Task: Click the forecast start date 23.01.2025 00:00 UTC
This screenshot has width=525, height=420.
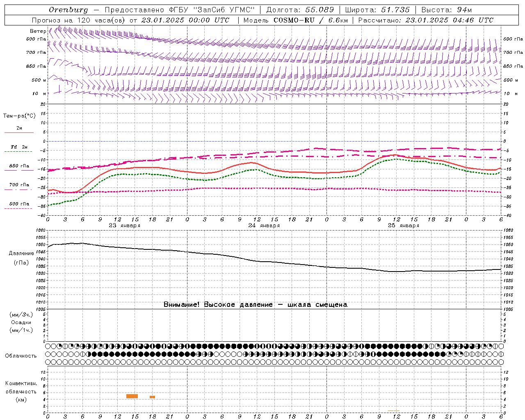Action: pos(185,20)
